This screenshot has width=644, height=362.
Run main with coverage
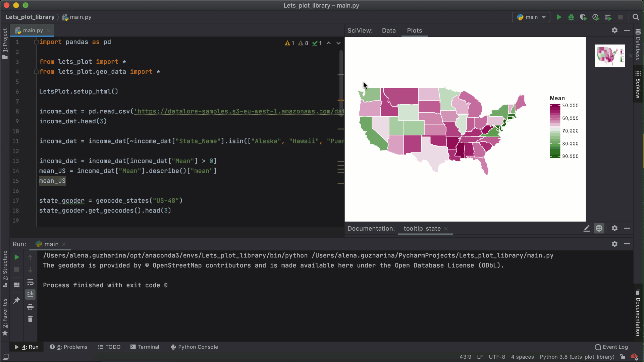(584, 17)
